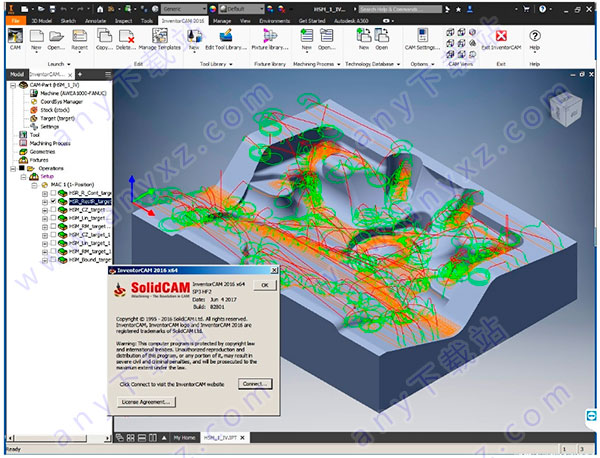Click the CoordSys Manager tree icon
The image size is (600, 458).
pos(34,102)
